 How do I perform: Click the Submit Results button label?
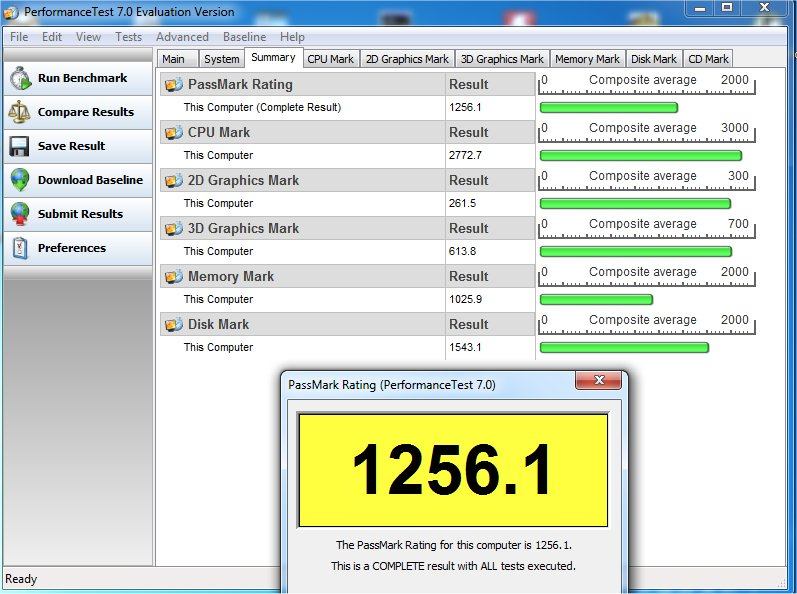click(80, 214)
